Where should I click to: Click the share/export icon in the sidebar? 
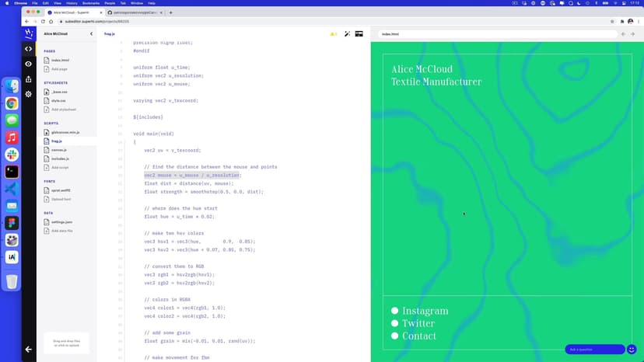(29, 78)
